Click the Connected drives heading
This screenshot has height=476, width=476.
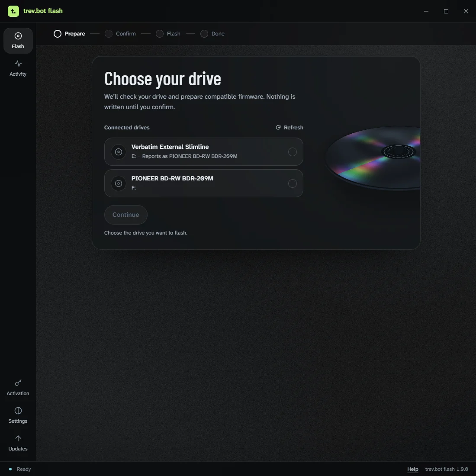coord(127,128)
